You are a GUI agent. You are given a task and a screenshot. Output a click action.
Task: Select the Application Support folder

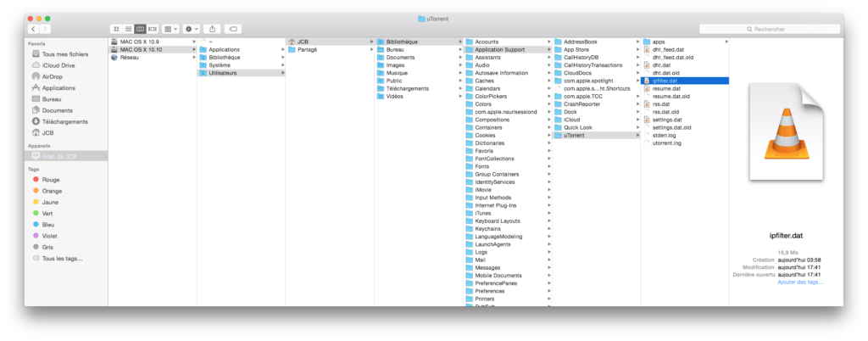pyautogui.click(x=508, y=49)
